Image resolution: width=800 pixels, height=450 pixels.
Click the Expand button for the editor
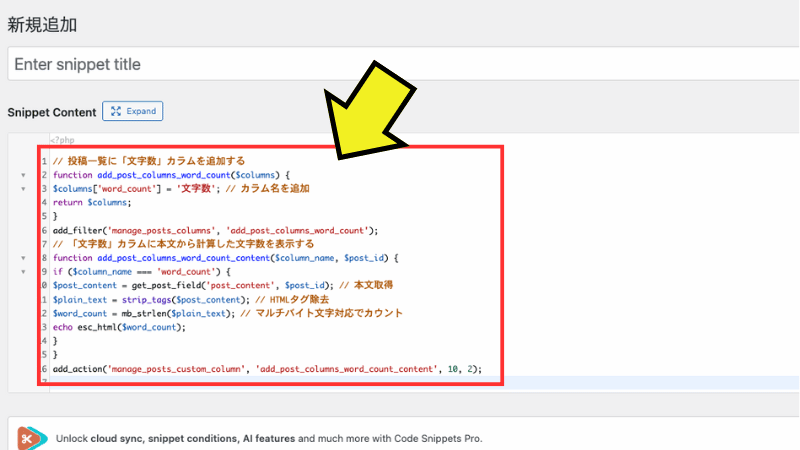pos(132,112)
